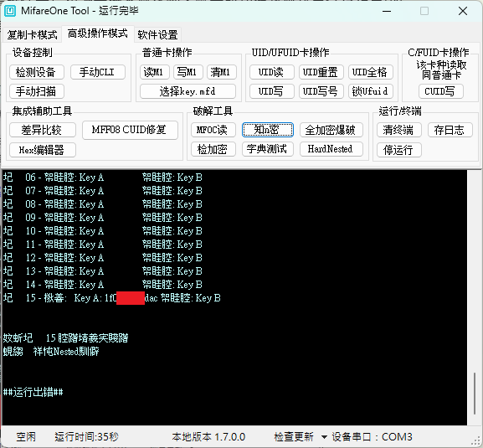
Task: Click sector 06 row in terminal
Action: tap(103, 178)
